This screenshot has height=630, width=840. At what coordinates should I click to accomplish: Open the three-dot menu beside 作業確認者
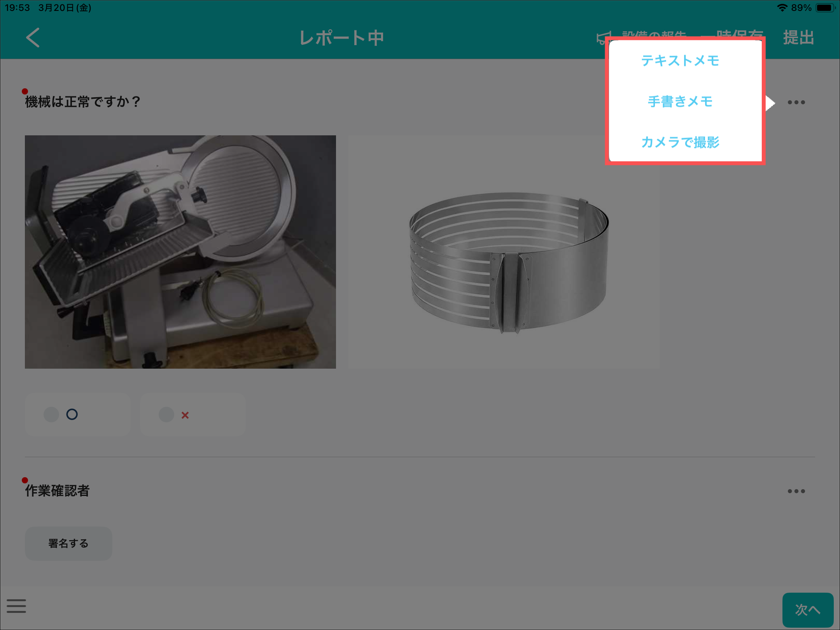pyautogui.click(x=796, y=491)
